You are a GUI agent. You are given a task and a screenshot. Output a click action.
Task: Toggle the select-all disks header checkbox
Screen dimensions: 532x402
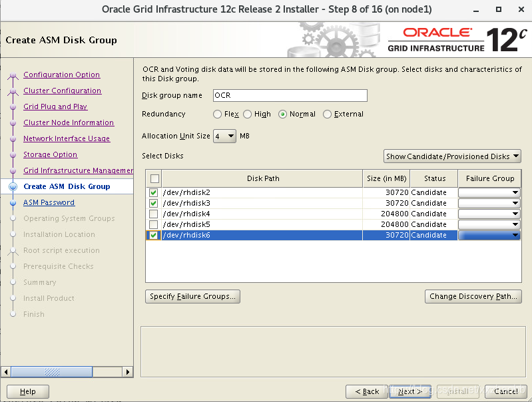(154, 178)
